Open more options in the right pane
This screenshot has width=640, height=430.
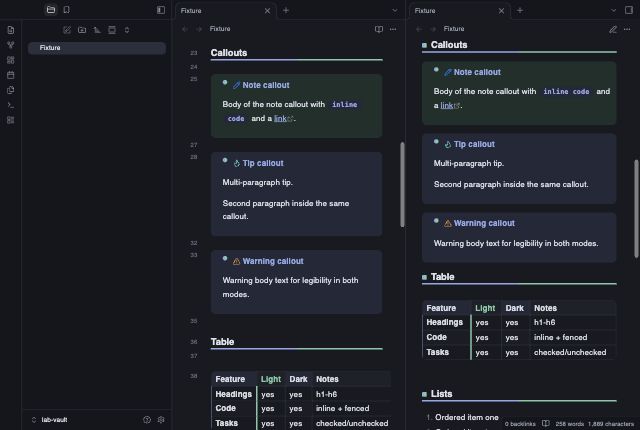[x=627, y=29]
